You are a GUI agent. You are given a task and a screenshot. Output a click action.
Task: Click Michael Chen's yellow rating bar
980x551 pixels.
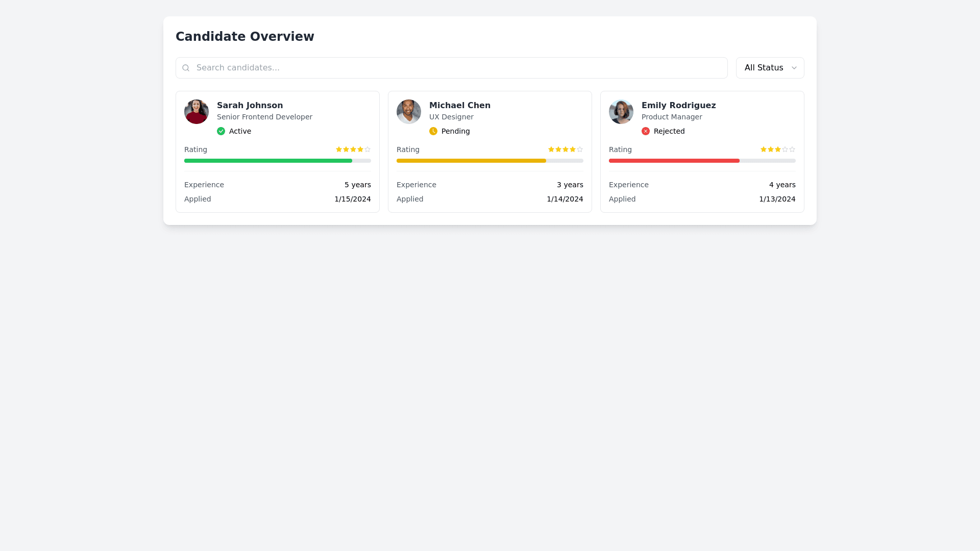click(x=471, y=161)
